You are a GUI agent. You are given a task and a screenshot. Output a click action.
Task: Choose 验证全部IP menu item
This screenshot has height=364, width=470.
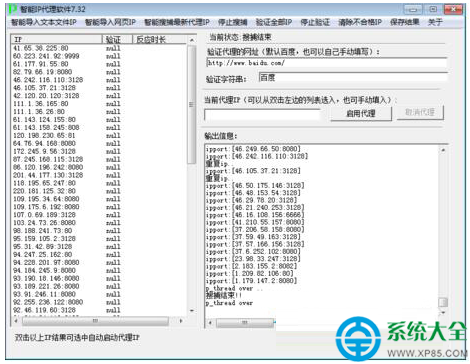(274, 22)
